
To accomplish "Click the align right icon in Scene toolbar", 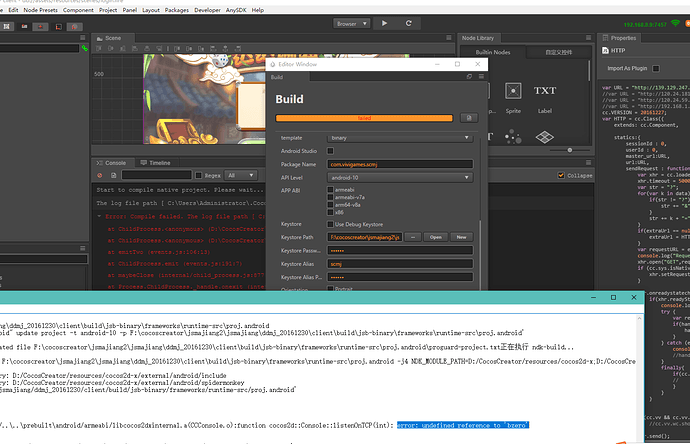I will tap(159, 48).
